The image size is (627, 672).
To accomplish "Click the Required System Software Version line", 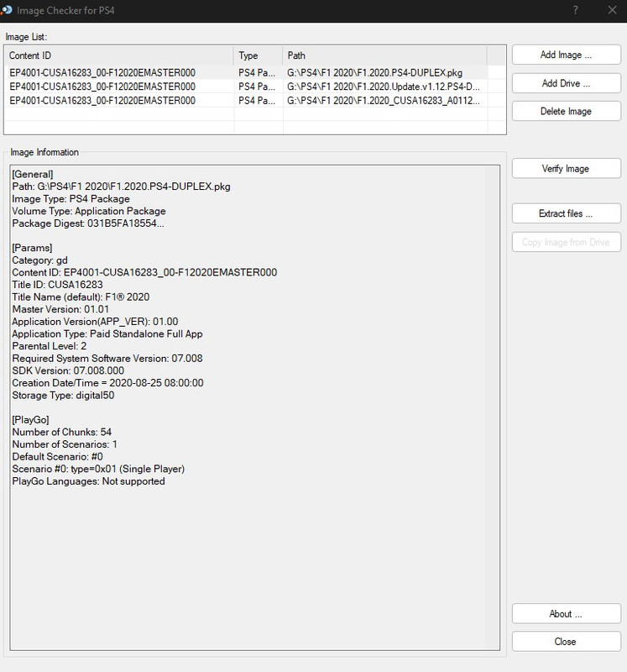I will click(107, 359).
